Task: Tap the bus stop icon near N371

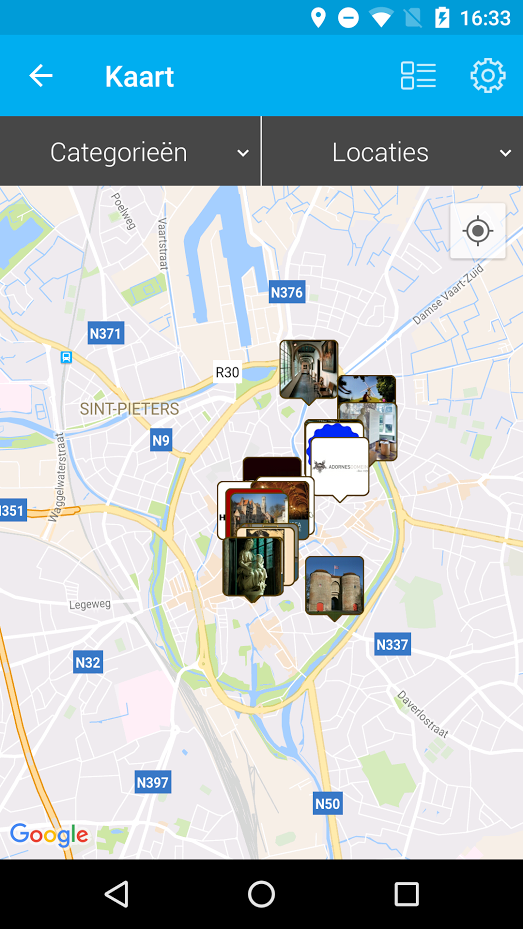Action: 66,357
